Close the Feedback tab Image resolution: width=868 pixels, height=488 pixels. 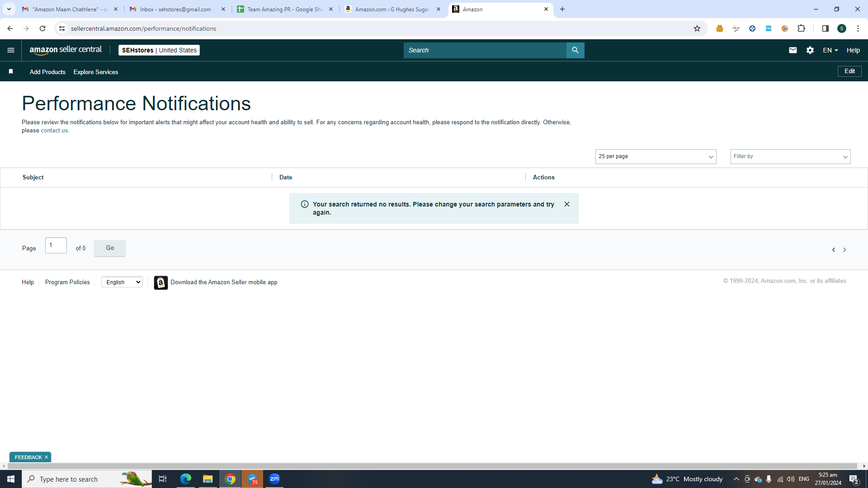[46, 457]
